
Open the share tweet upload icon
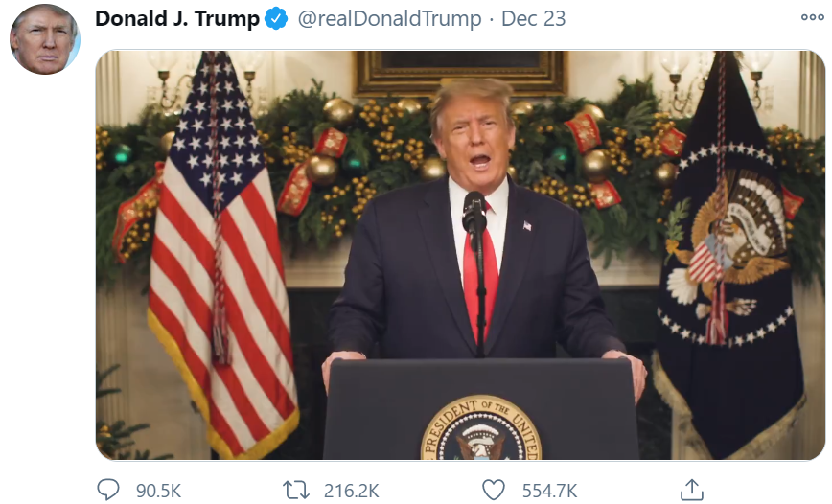tap(692, 489)
